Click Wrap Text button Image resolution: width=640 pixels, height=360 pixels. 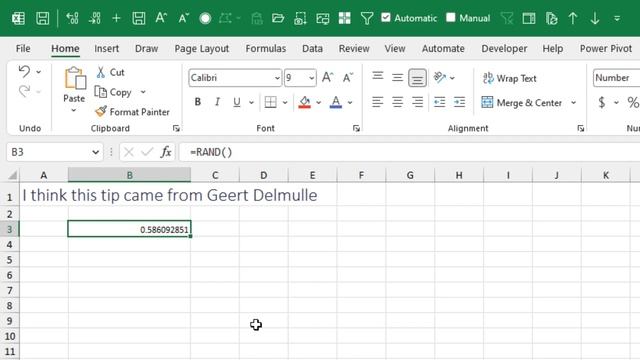coord(509,78)
